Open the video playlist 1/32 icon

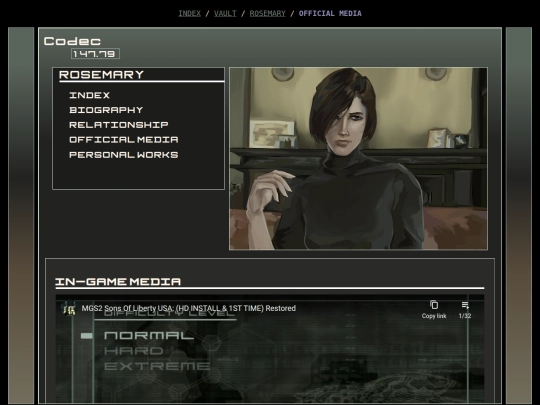click(465, 309)
